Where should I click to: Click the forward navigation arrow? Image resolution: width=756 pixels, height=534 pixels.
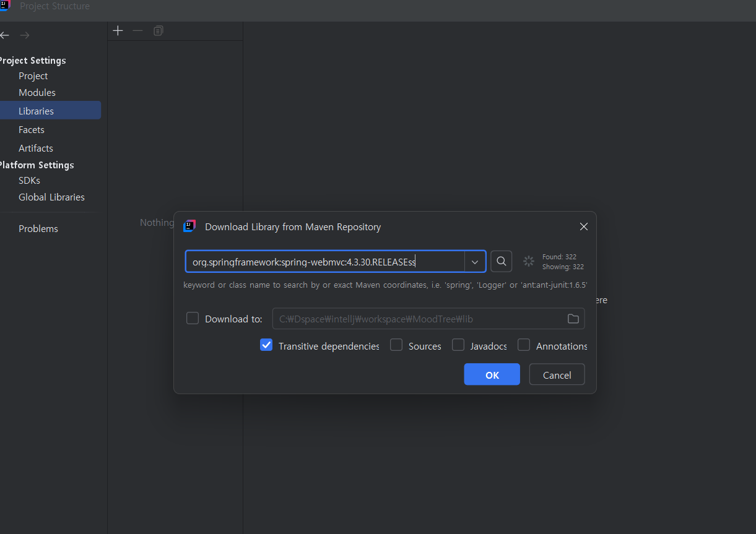coord(25,35)
